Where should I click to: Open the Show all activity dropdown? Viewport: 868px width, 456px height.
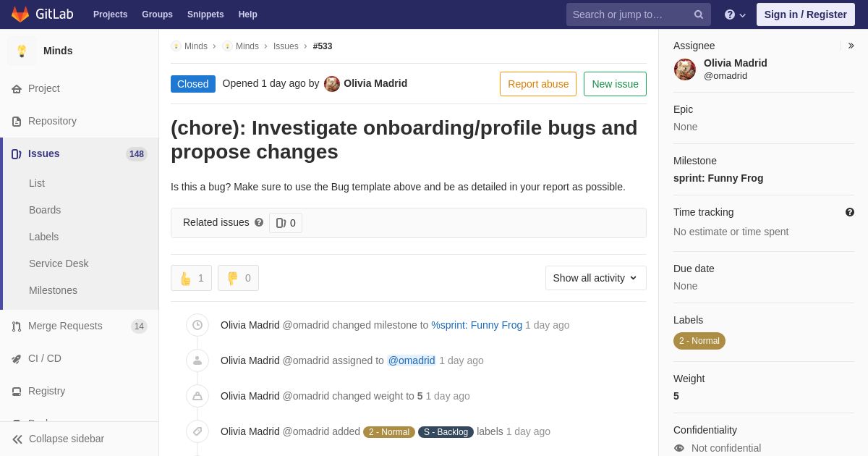[x=596, y=278]
